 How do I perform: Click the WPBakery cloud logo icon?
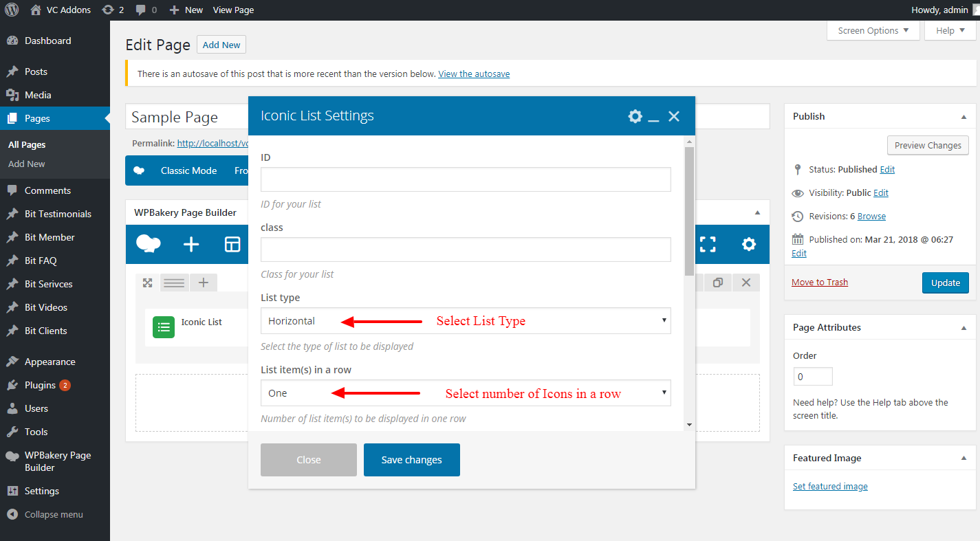[x=149, y=245]
